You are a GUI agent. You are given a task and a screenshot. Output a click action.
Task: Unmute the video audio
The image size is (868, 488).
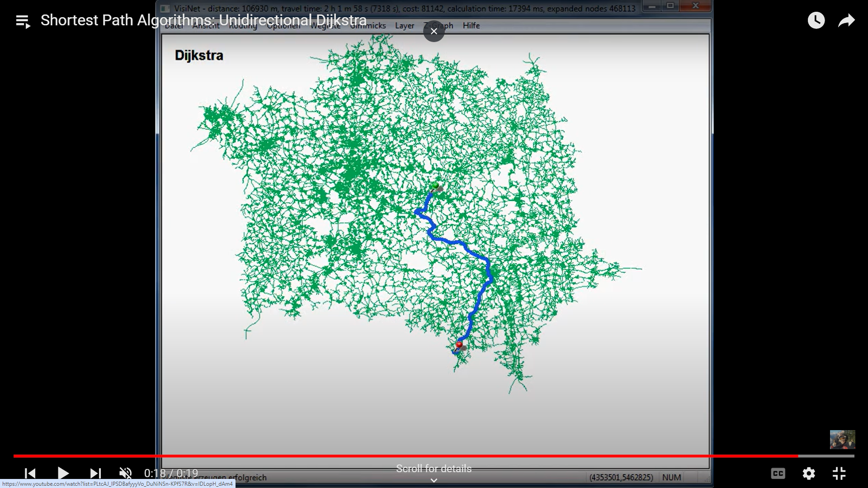tap(125, 473)
